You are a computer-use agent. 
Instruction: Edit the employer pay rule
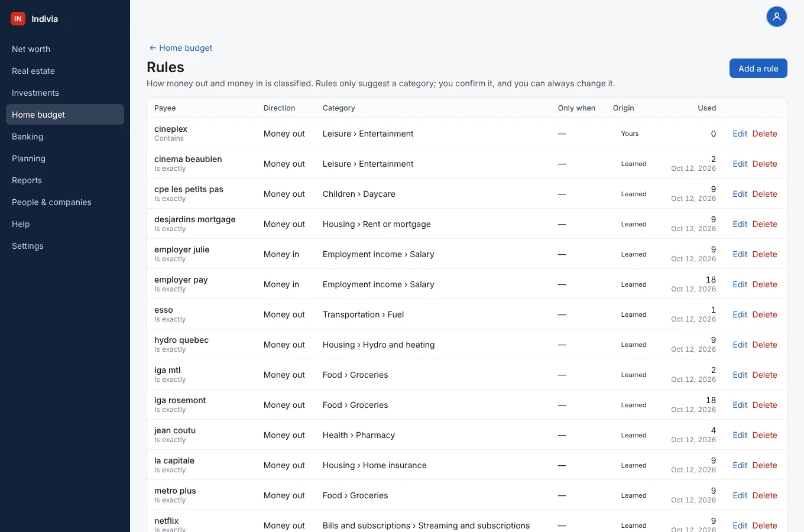pos(740,284)
